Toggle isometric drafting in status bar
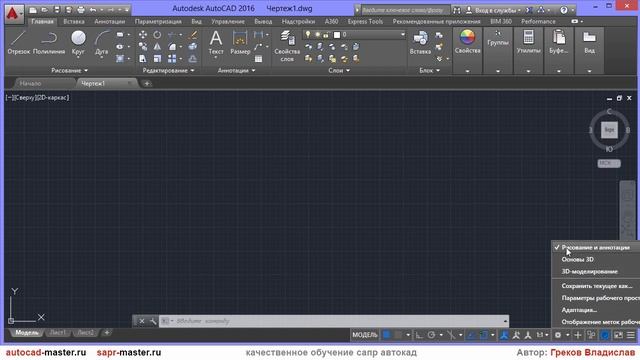 [451, 335]
